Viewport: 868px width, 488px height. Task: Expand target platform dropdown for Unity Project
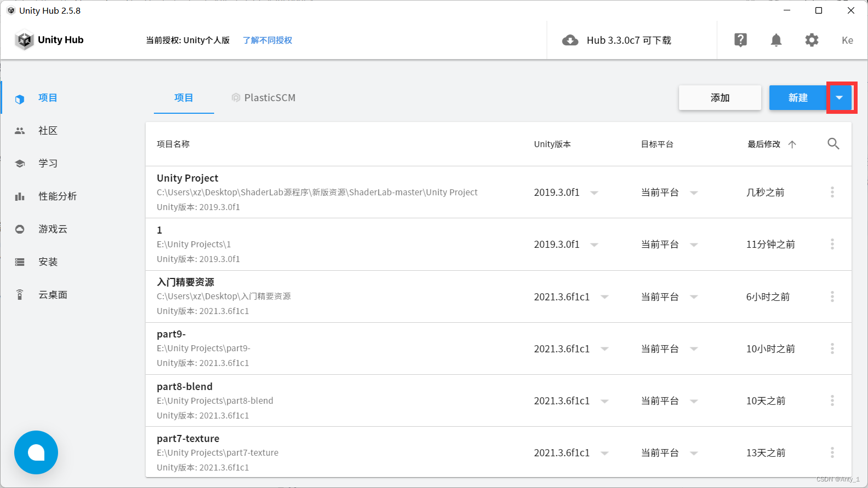694,193
